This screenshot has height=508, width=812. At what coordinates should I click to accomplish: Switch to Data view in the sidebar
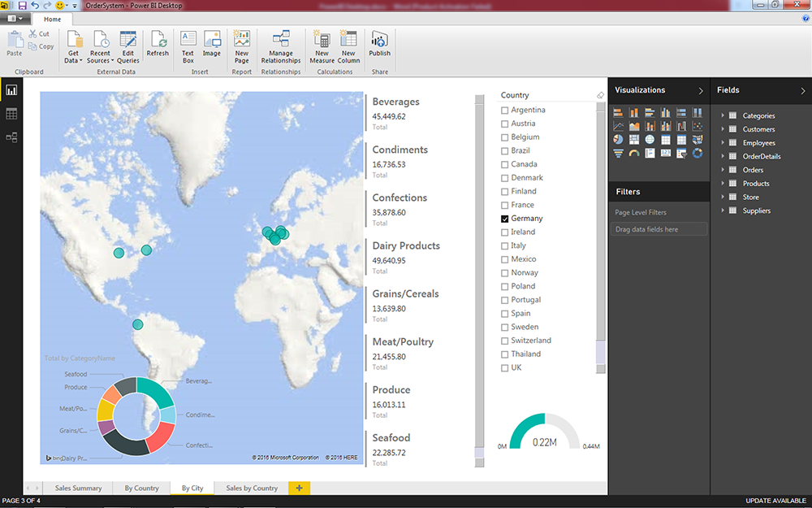click(x=11, y=114)
